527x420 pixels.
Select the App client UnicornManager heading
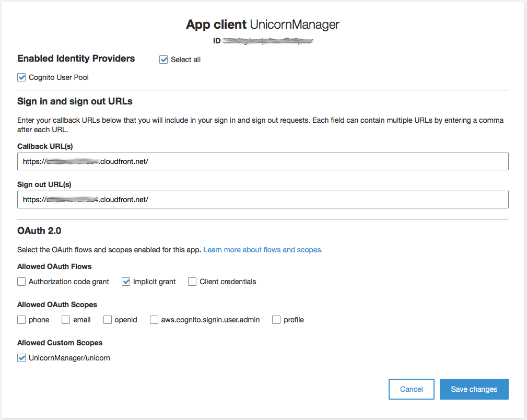(263, 25)
